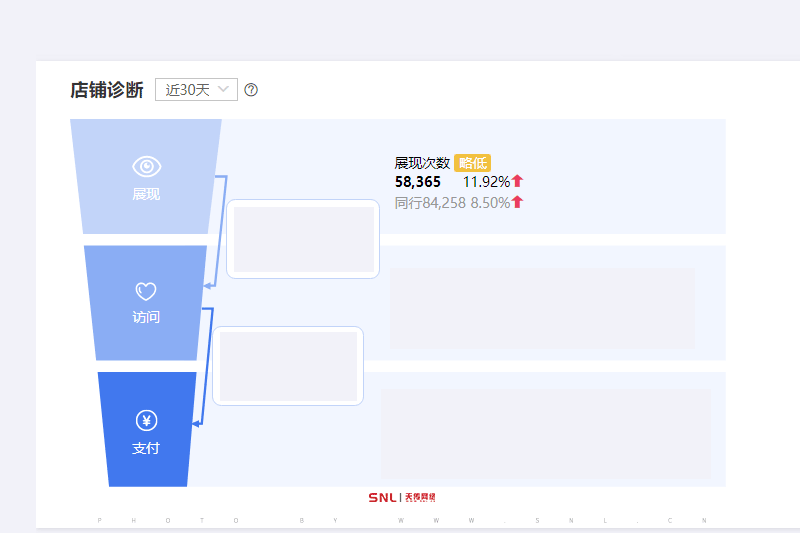
Task: Click the red up arrow beside 8.50%
Action: (x=517, y=202)
